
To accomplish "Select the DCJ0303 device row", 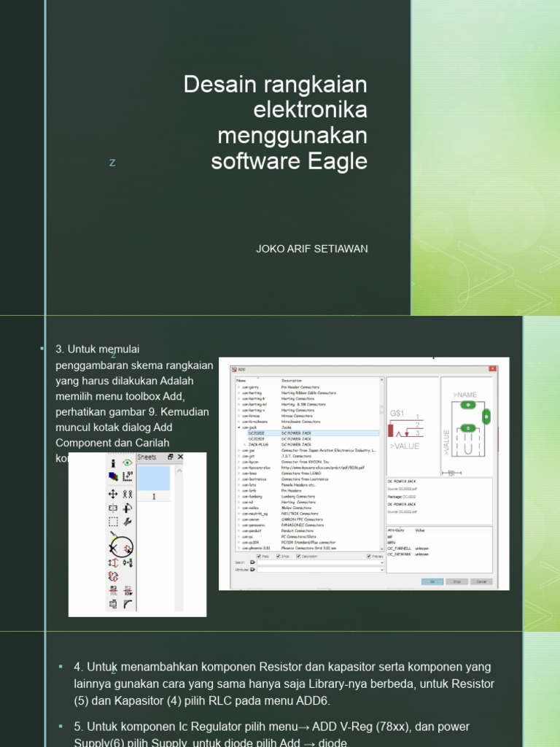I will [314, 438].
